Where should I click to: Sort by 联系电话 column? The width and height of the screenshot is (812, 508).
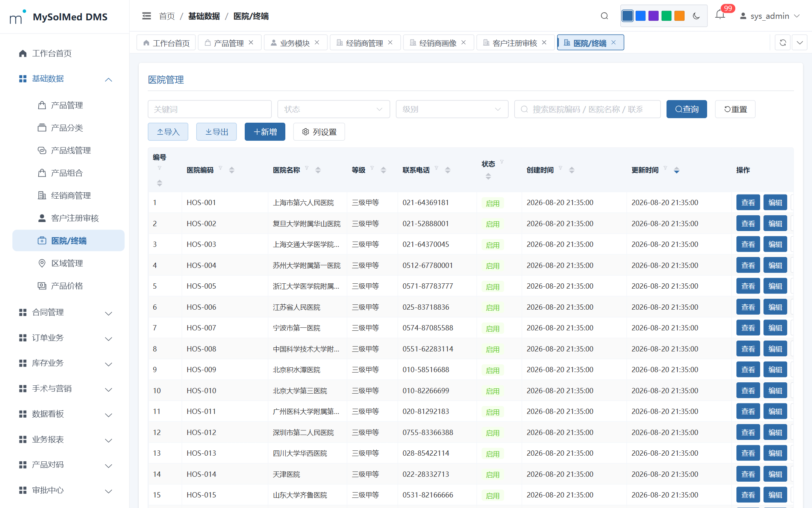point(448,170)
